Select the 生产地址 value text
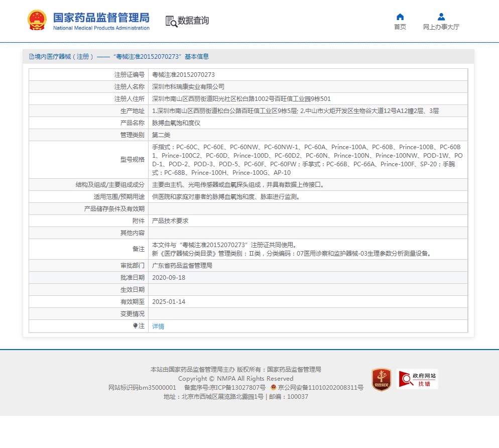 295,111
